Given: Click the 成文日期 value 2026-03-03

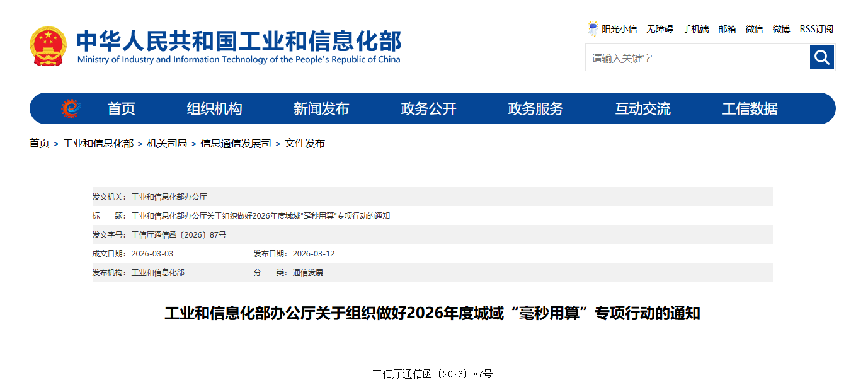Looking at the screenshot, I should (x=152, y=253).
